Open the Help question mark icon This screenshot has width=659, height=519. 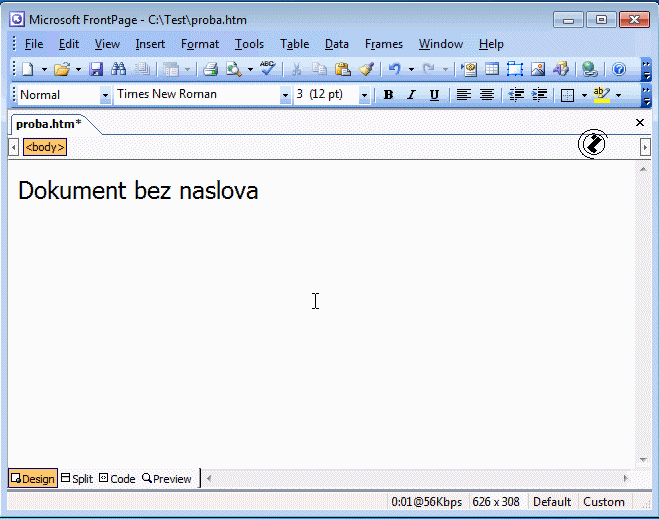point(618,69)
